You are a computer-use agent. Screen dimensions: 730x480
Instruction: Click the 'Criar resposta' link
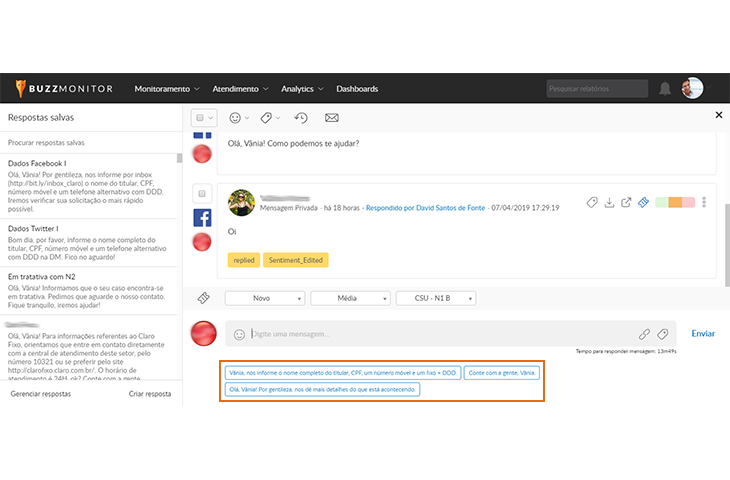[150, 394]
